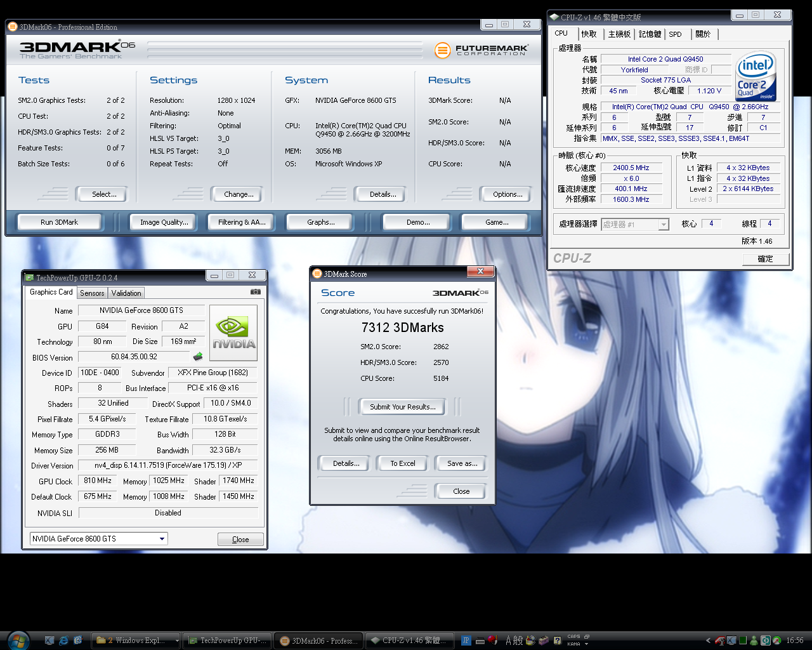Click the GPU-Z screenshot camera icon
The image size is (812, 650).
(255, 292)
